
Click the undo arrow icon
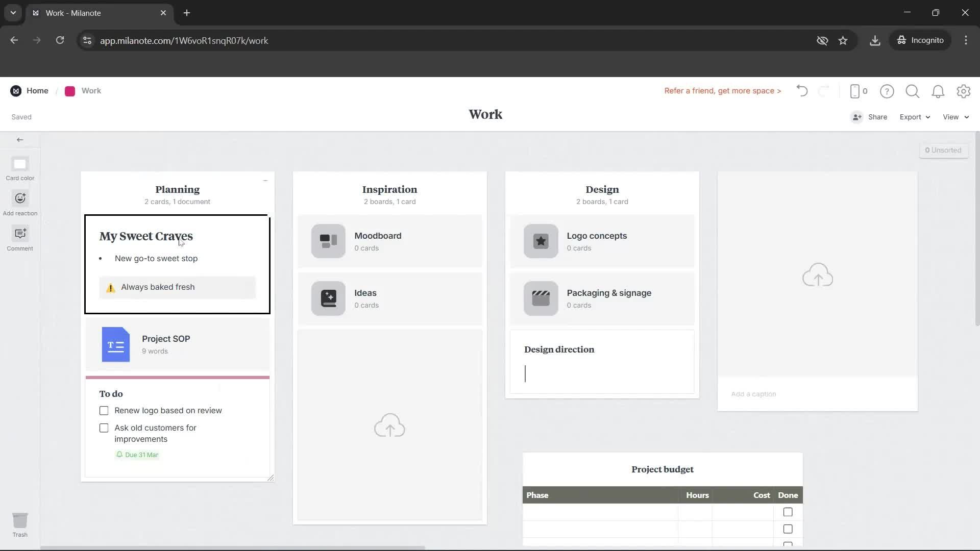coord(801,91)
